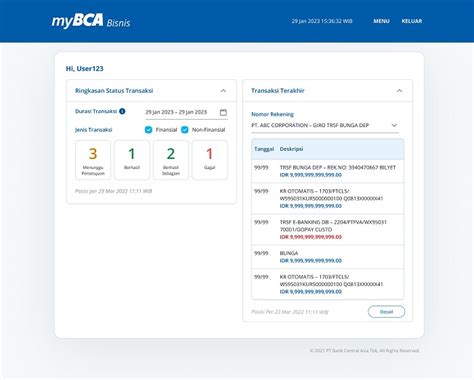The image size is (474, 380).
Task: Click the Bank Central Asia copyright footer
Action: pos(365,351)
